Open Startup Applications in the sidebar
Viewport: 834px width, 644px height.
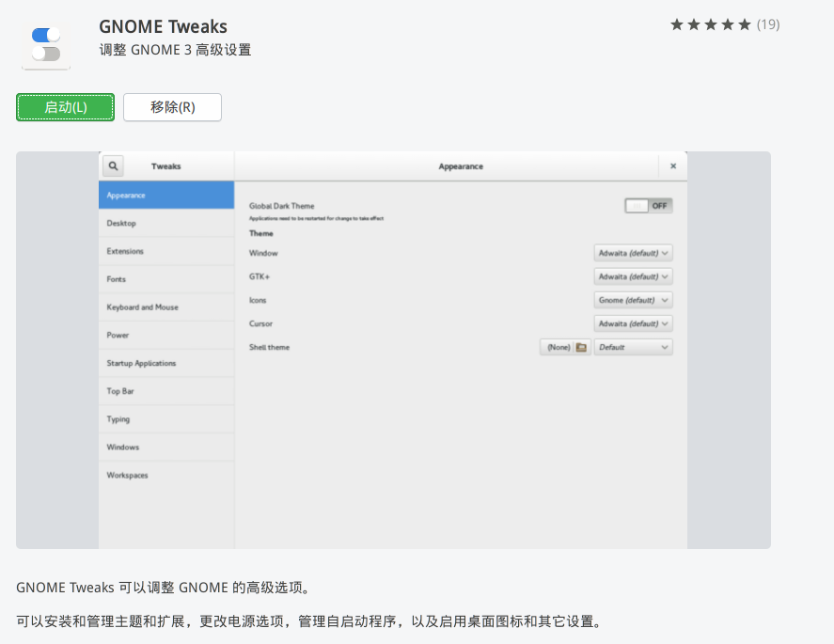click(165, 363)
